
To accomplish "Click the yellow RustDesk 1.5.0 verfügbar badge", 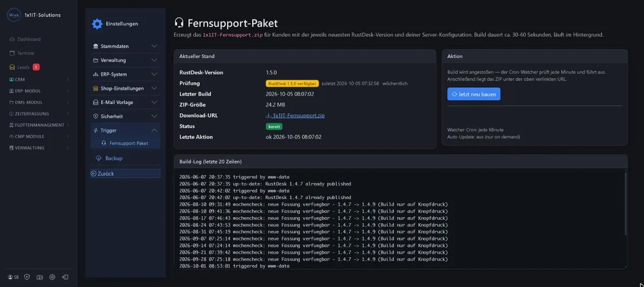I will tap(292, 83).
